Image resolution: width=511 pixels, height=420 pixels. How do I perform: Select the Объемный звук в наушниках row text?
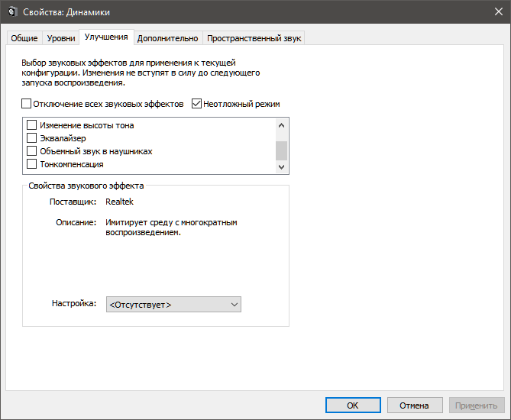click(x=96, y=151)
